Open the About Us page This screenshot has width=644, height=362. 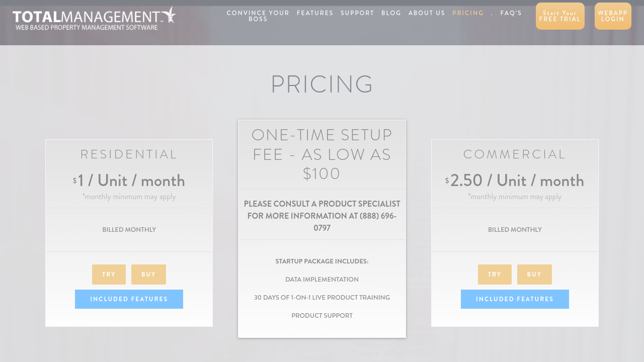(427, 13)
